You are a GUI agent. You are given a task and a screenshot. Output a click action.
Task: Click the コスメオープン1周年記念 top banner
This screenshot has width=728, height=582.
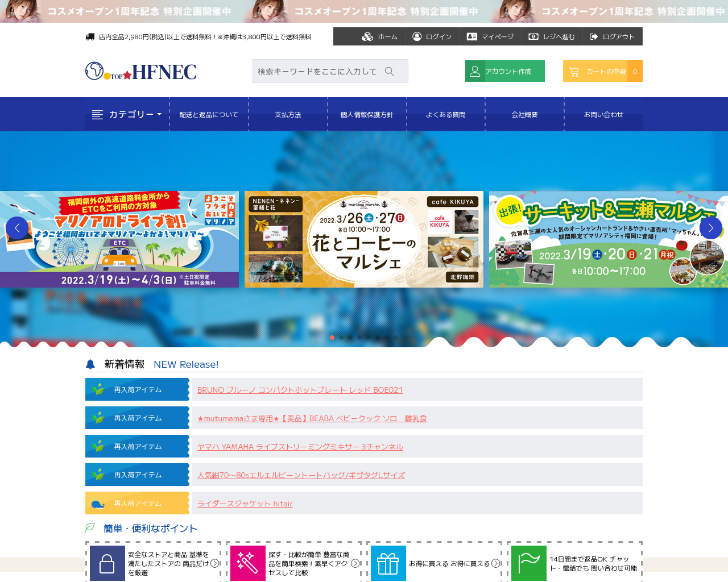pyautogui.click(x=364, y=11)
